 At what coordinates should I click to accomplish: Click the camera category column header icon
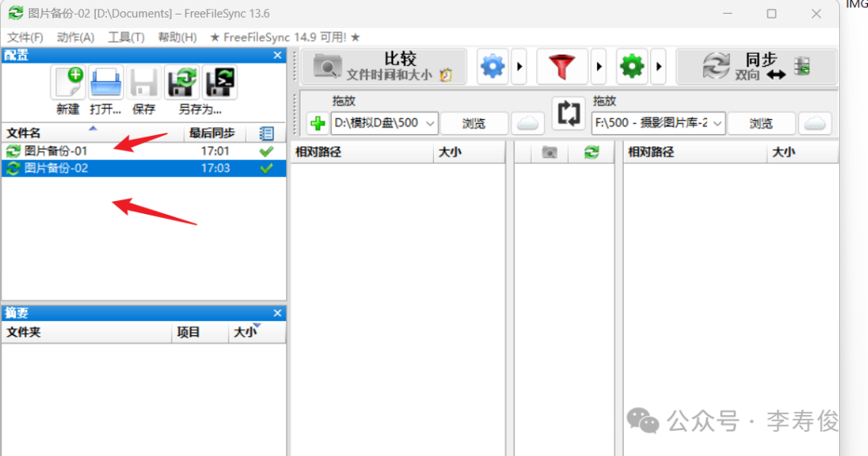point(549,152)
